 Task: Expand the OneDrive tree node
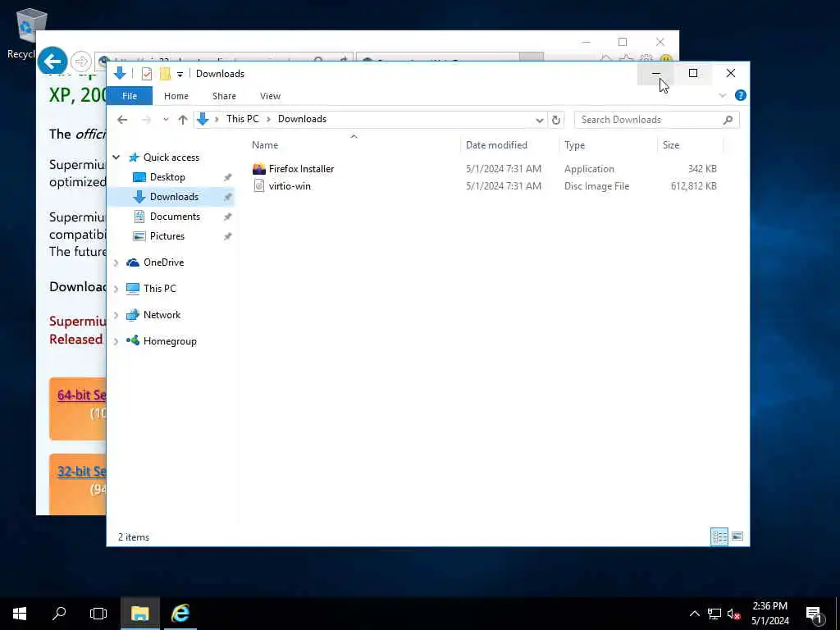coord(116,262)
